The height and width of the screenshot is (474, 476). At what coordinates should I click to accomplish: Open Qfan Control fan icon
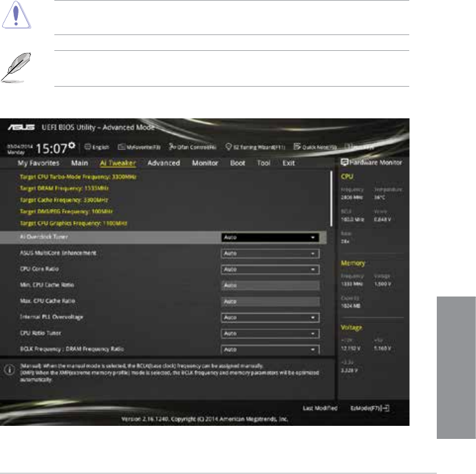coord(172,147)
